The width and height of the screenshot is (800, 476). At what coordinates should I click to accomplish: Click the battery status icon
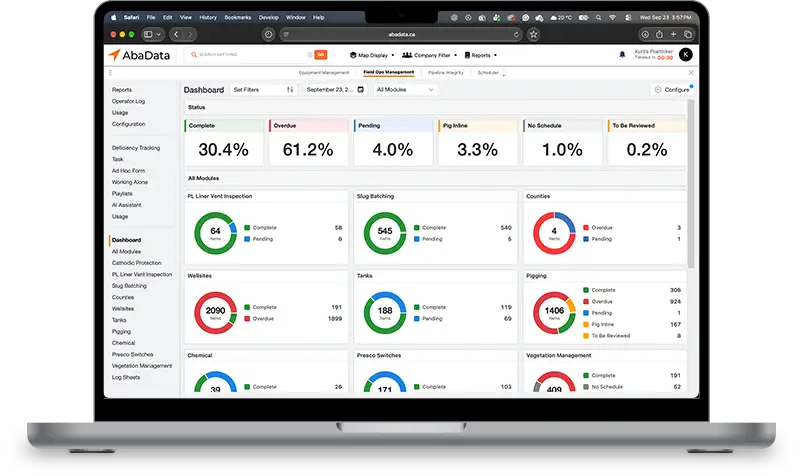point(584,17)
